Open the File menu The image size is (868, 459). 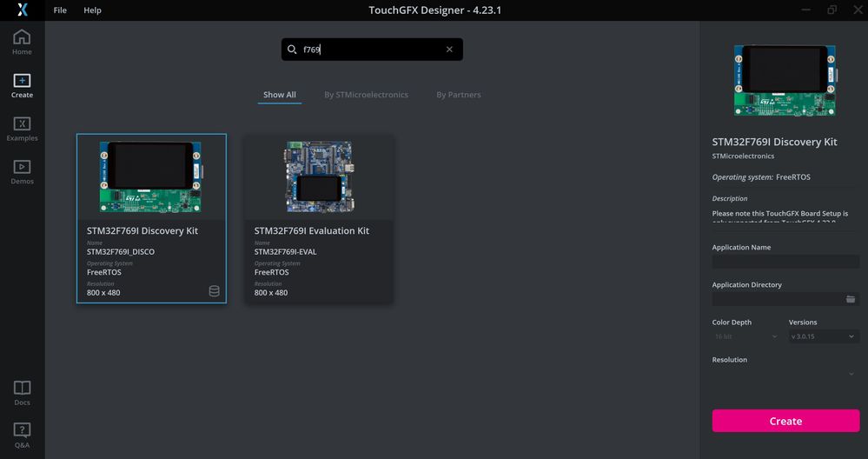coord(60,10)
